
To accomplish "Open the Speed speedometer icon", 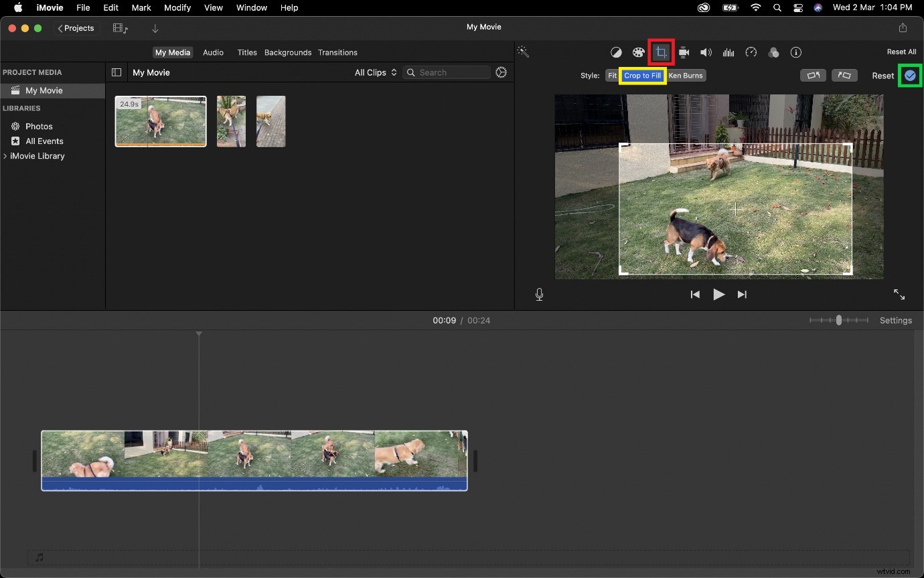I will coord(751,52).
